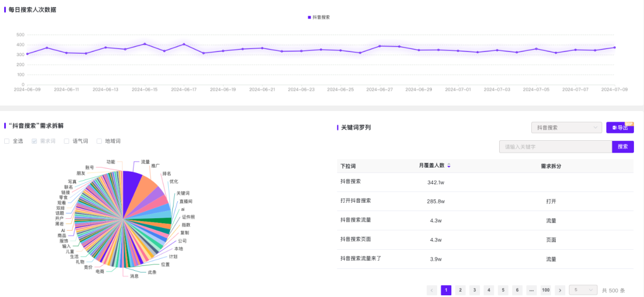Go to page 5
Image resolution: width=644 pixels, height=297 pixels.
tap(503, 290)
